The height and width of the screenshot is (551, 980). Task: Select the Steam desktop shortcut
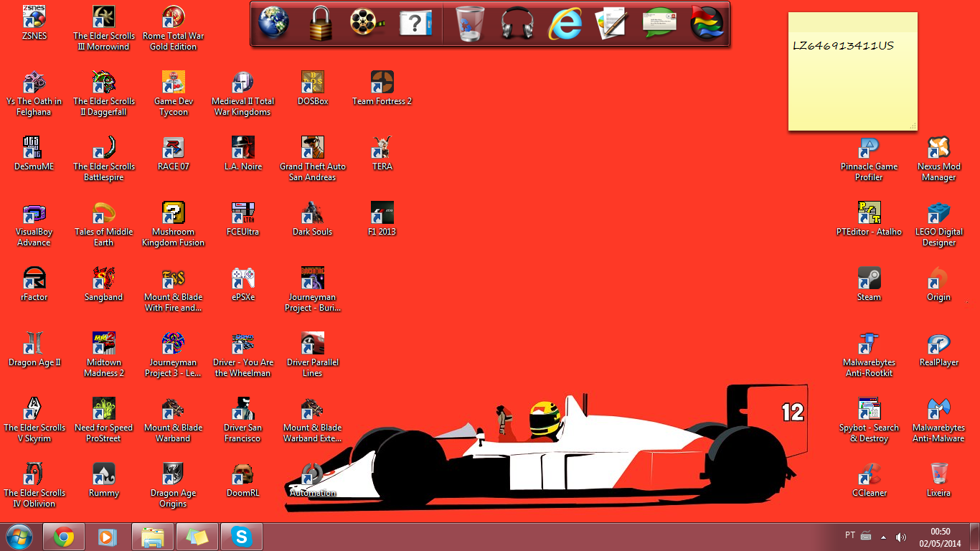[x=869, y=278]
